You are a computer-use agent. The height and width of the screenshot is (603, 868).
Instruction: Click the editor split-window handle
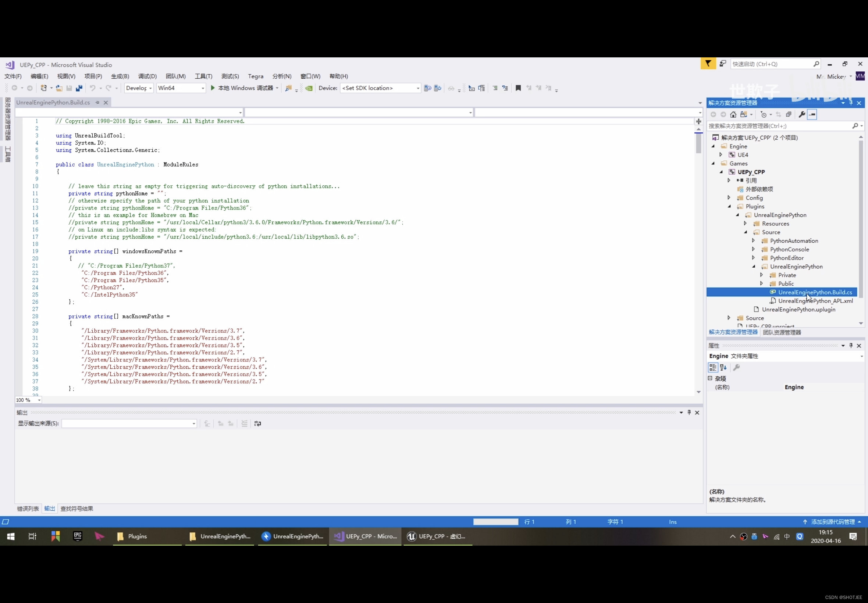click(698, 122)
